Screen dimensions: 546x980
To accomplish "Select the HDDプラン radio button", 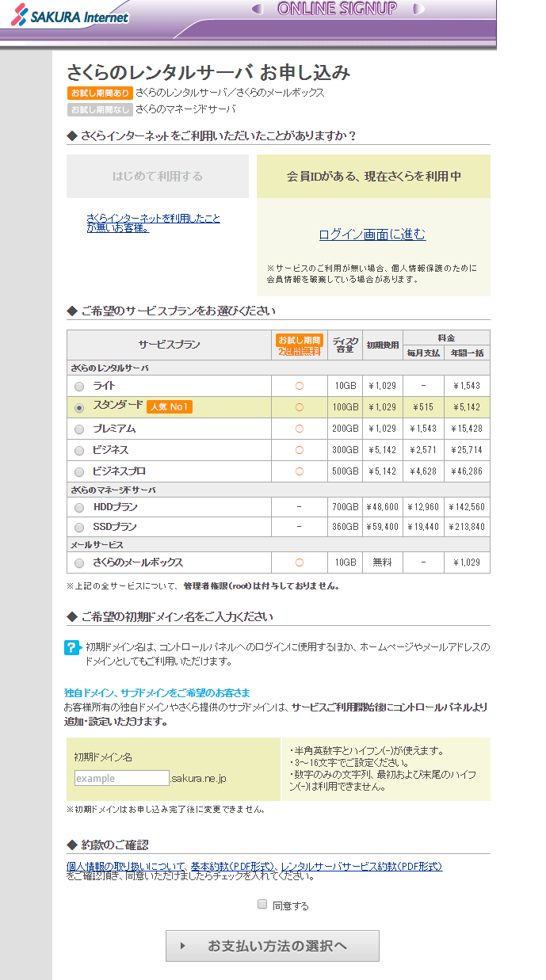I will pyautogui.click(x=78, y=508).
